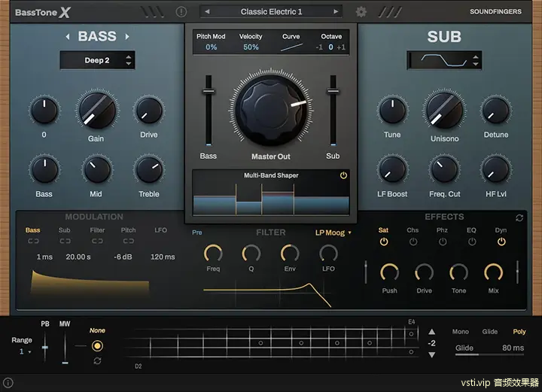Viewport: 542px width, 392px height.
Task: Select Poly voice mode
Action: 519,332
